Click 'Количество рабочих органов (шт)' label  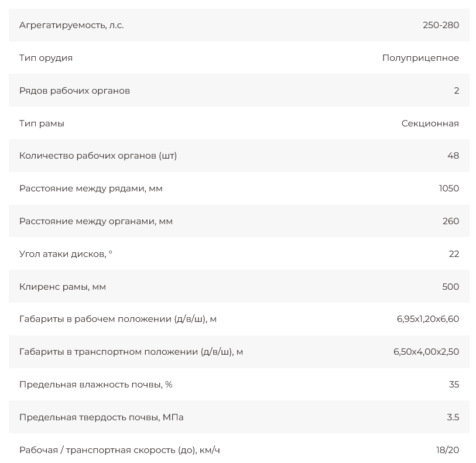click(x=98, y=156)
